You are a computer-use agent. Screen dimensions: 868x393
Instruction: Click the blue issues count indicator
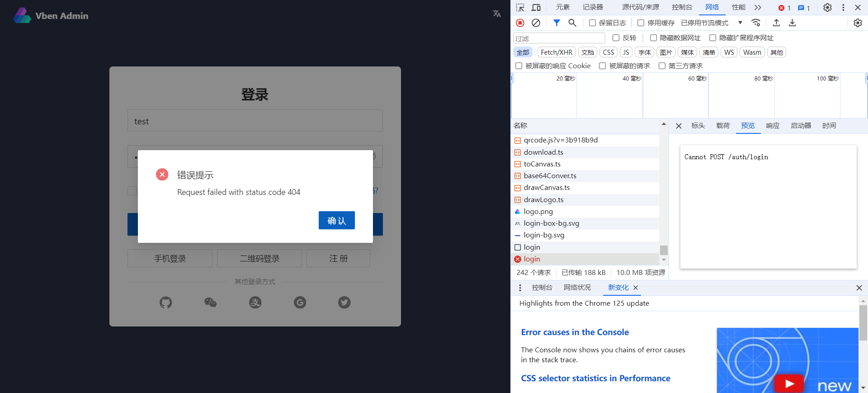[x=804, y=8]
